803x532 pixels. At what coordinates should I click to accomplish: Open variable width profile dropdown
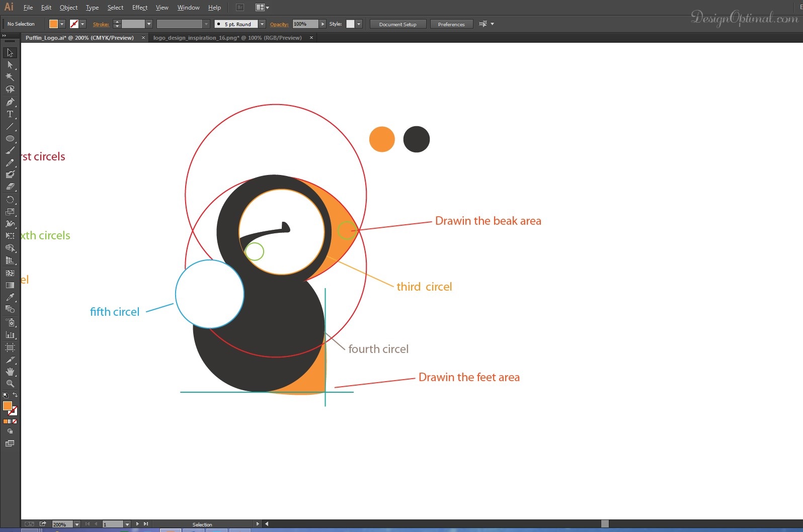206,24
